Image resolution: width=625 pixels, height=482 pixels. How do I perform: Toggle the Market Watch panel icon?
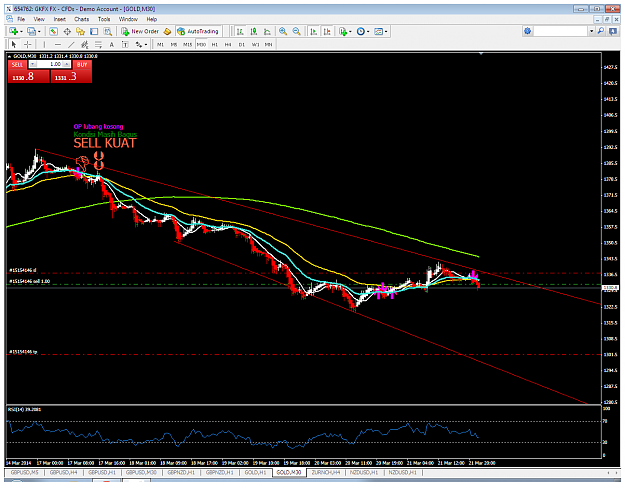(53, 31)
